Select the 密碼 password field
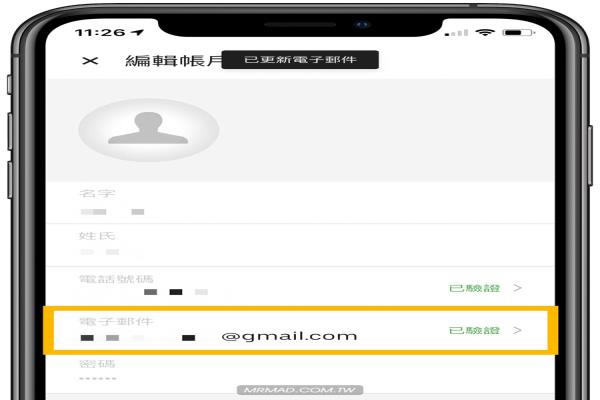This screenshot has height=400, width=600. point(300,372)
